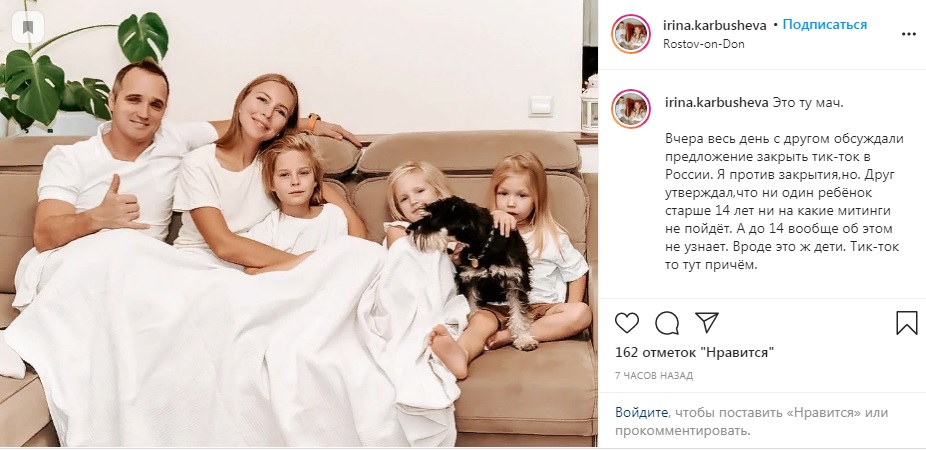Screen dimensions: 926x450
Task: Click the family photo on the sofa
Action: (x=298, y=223)
